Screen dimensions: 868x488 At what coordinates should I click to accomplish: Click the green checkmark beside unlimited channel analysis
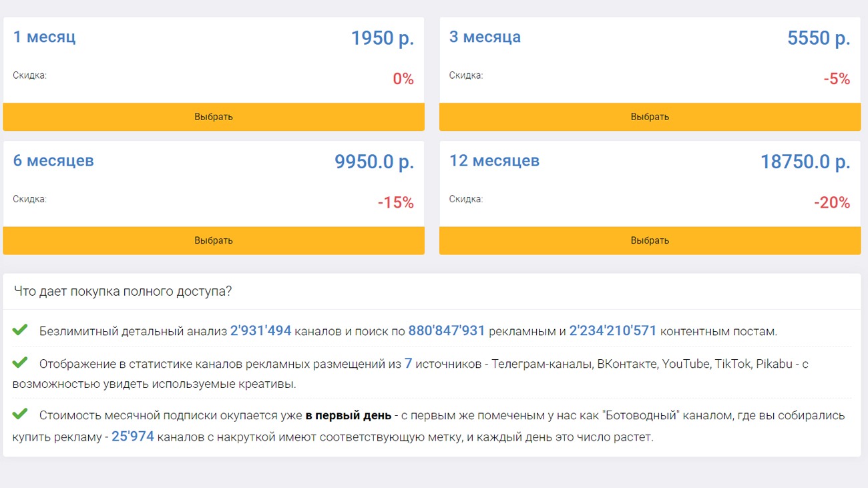click(x=20, y=330)
